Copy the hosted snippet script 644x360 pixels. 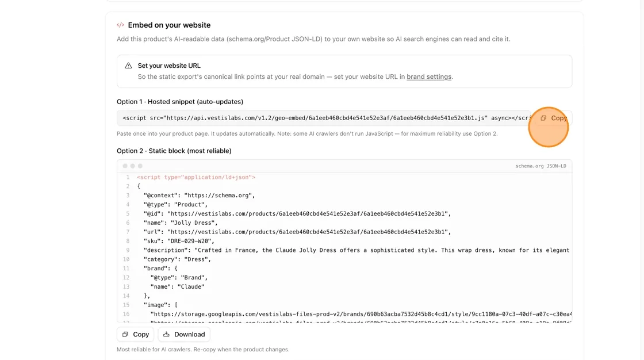pyautogui.click(x=553, y=118)
